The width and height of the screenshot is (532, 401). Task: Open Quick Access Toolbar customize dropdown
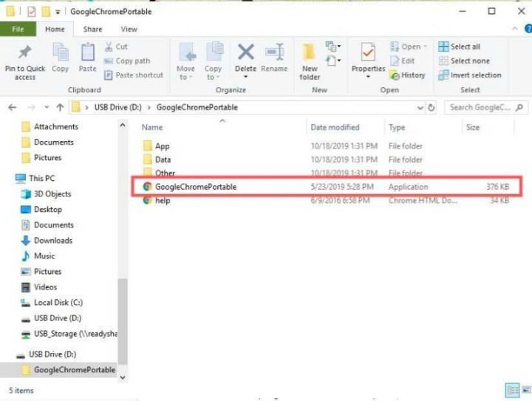[x=58, y=12]
